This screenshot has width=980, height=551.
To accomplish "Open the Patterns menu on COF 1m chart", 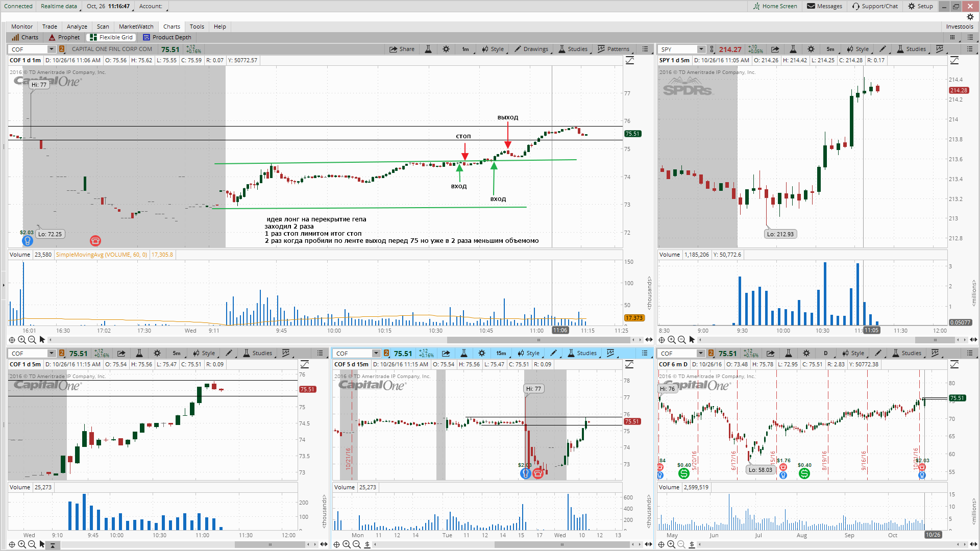I will [x=613, y=49].
